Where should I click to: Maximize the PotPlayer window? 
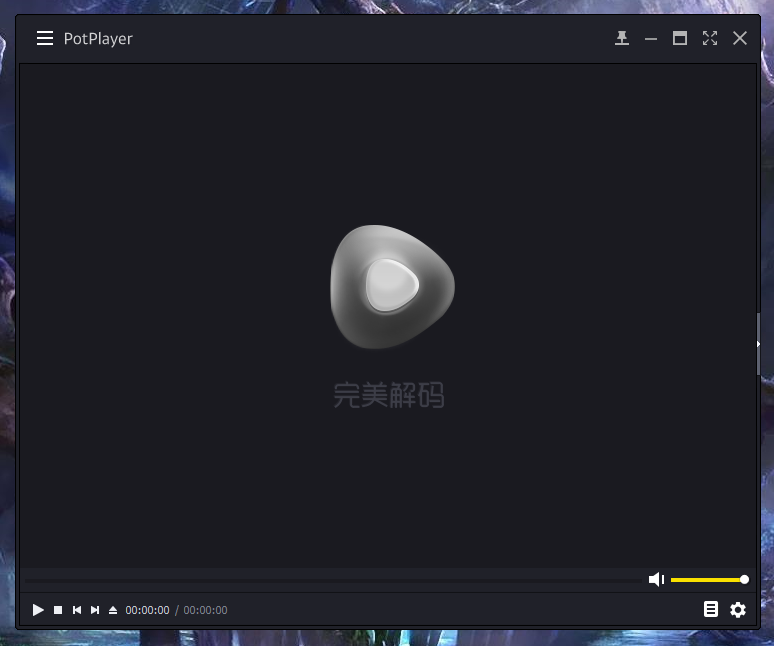(x=680, y=38)
